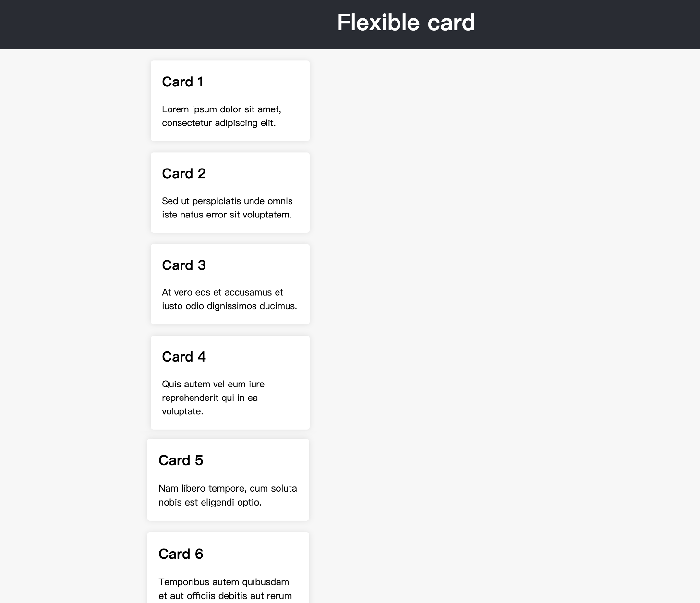Click the 'Card 6' heading
700x603 pixels.
[x=181, y=555]
